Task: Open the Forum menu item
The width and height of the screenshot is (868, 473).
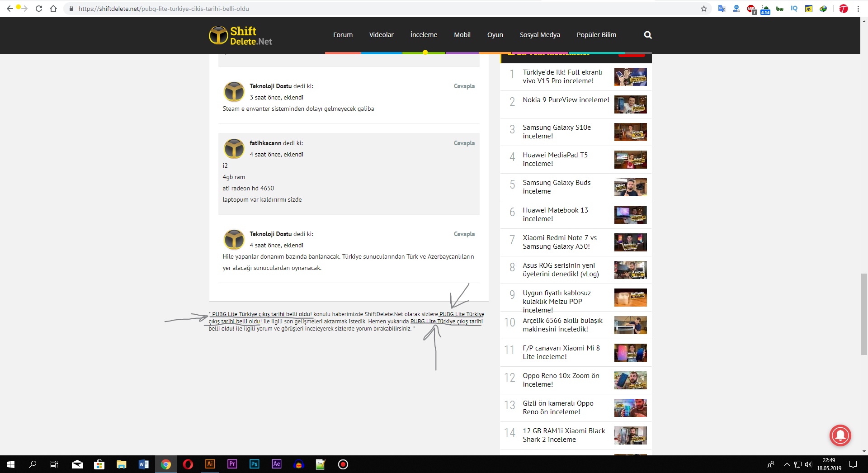Action: (x=343, y=35)
